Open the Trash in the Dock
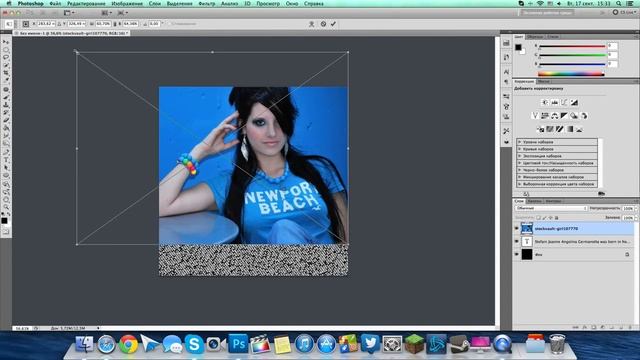640x360 pixels. tap(557, 344)
